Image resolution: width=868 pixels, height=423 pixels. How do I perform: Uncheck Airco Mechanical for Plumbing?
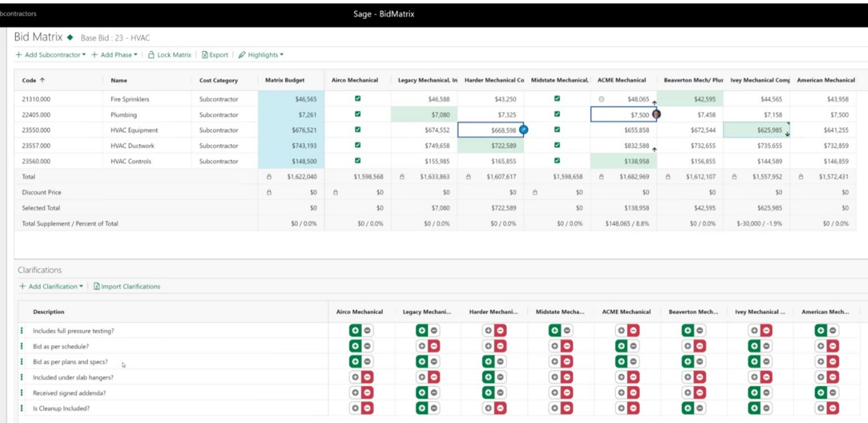pyautogui.click(x=358, y=114)
